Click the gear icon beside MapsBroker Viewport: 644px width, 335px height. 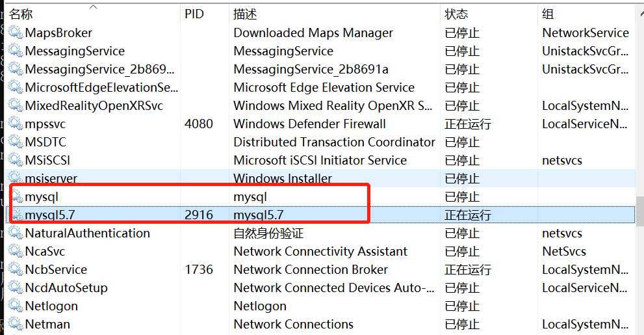coord(16,33)
